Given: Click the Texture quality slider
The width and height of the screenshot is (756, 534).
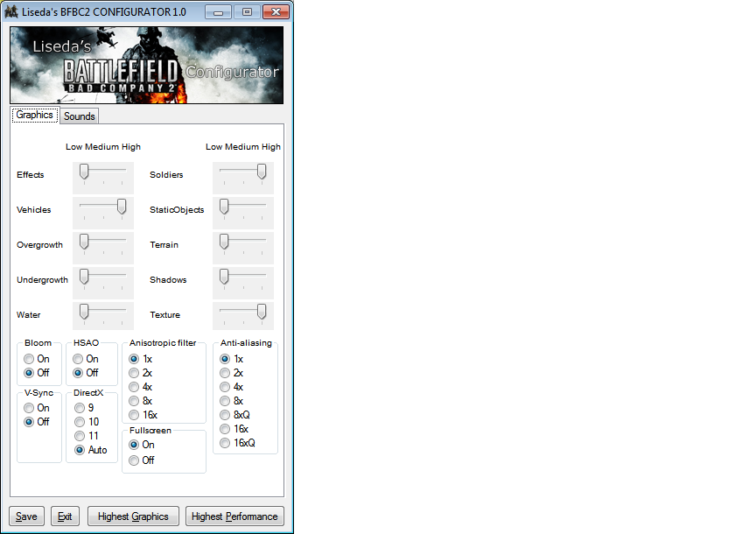Looking at the screenshot, I should coord(243,318).
